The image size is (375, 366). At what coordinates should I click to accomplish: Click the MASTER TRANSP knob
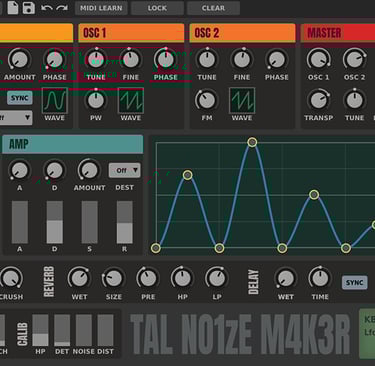pos(319,100)
